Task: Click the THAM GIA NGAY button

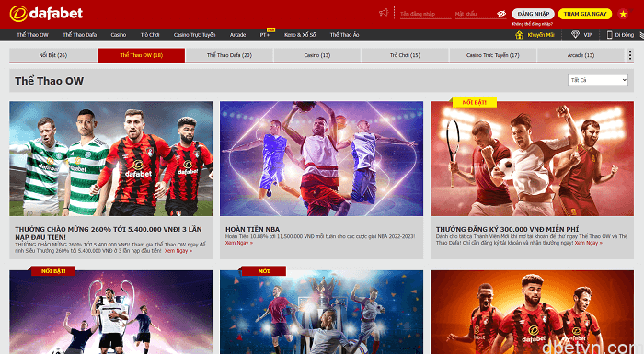Action: pyautogui.click(x=585, y=14)
